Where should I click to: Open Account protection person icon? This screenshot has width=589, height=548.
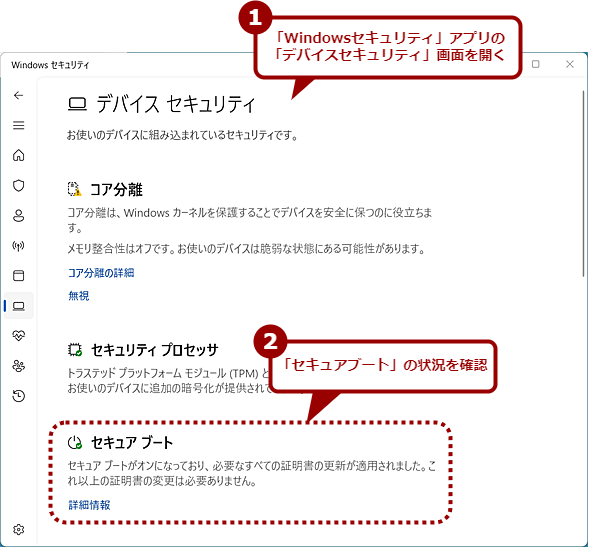click(18, 216)
